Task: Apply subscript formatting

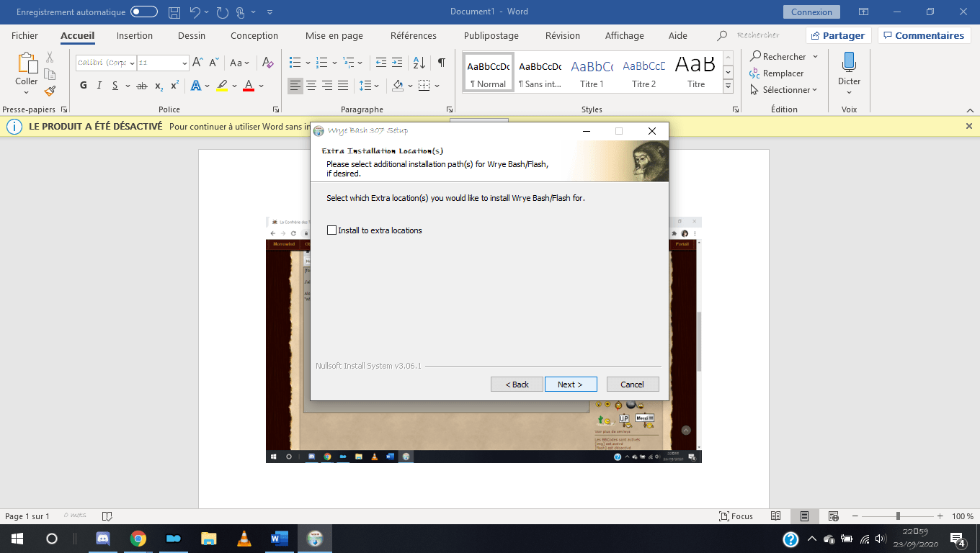Action: tap(159, 86)
